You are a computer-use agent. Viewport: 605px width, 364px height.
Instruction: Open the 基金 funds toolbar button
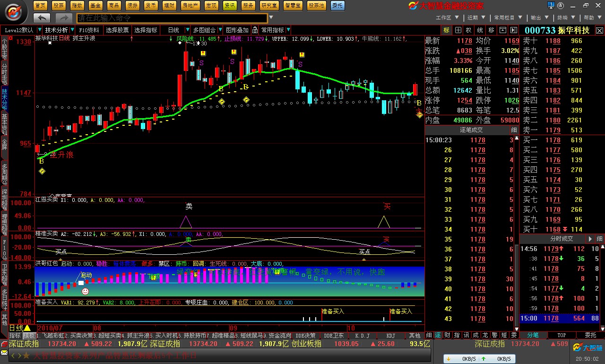click(95, 5)
